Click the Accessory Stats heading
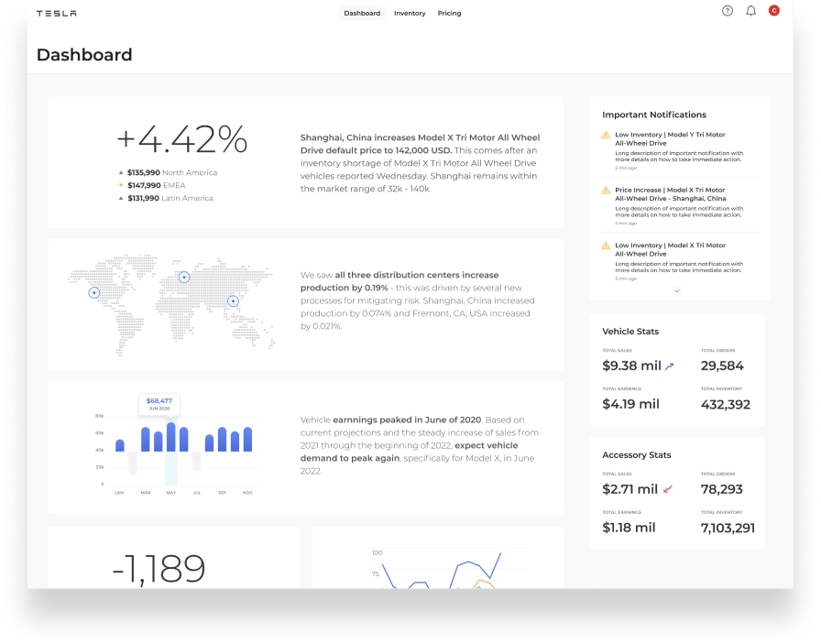This screenshot has height=644, width=821. pos(636,455)
